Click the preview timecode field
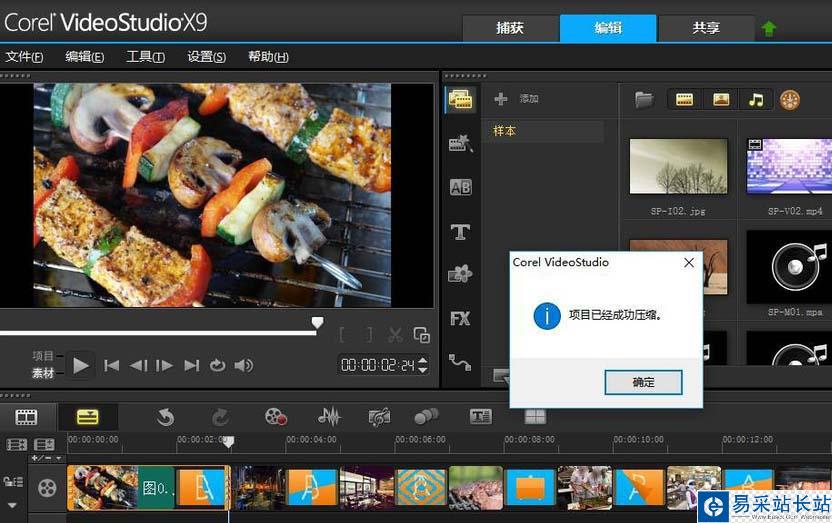Viewport: 832px width, 523px height. (378, 365)
